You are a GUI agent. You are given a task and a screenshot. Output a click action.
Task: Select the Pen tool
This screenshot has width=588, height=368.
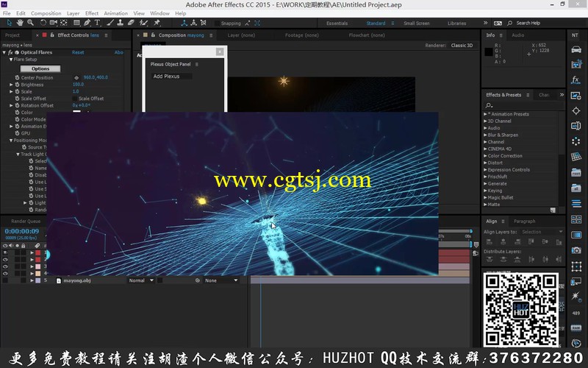87,23
